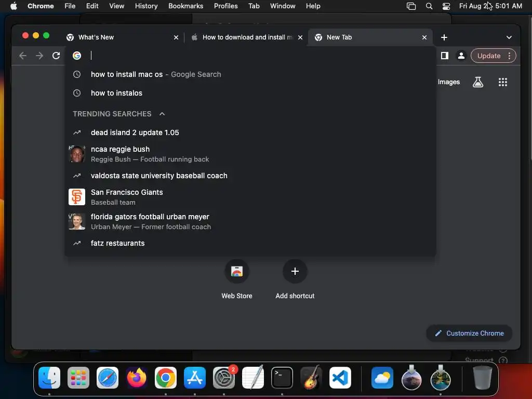
Task: Open Visual Studio Code from the Dock
Action: click(x=340, y=378)
